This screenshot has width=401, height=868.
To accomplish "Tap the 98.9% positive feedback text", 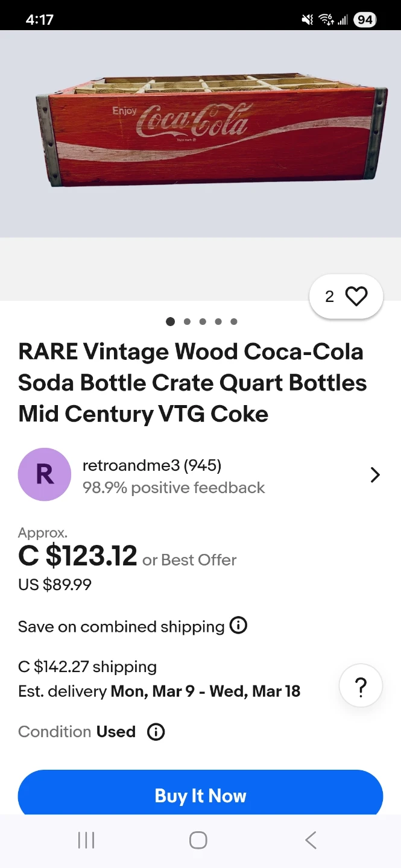I will coord(174,488).
